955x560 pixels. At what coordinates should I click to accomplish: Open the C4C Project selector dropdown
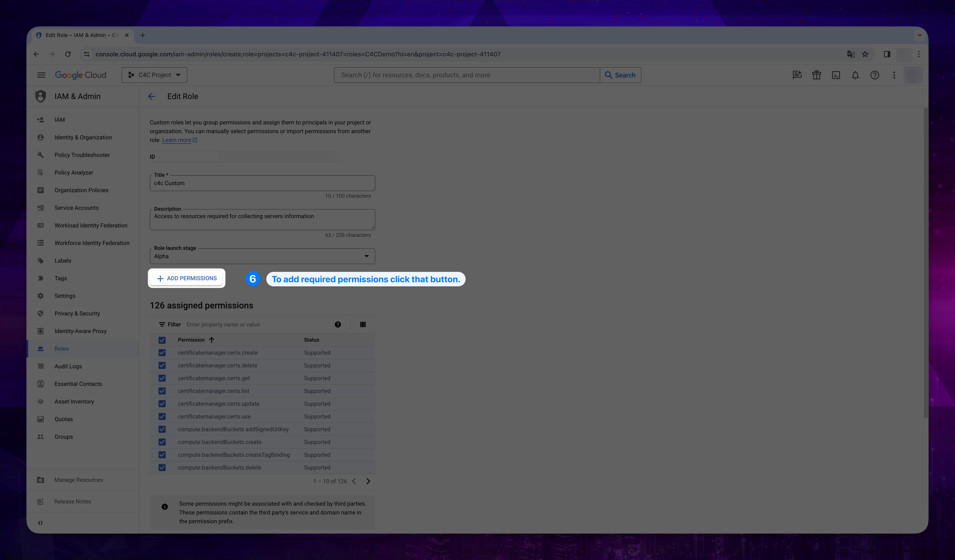[154, 75]
